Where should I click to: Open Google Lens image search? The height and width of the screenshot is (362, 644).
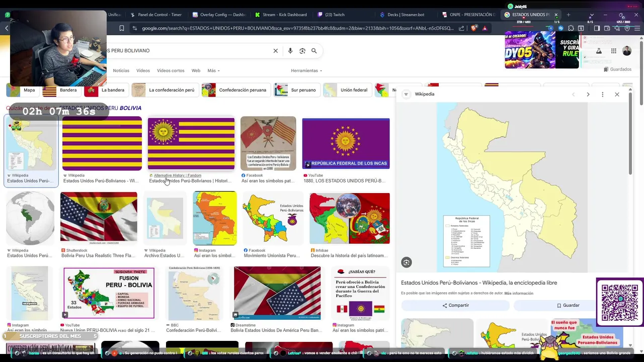tap(302, 51)
